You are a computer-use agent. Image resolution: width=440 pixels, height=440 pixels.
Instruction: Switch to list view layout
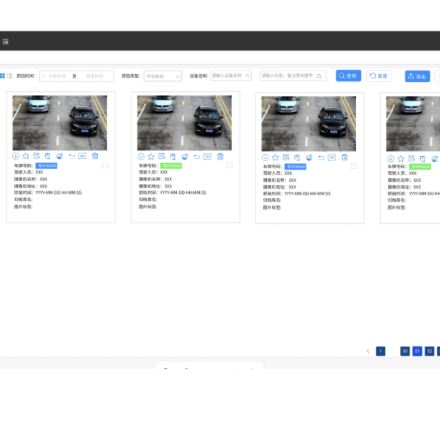(x=10, y=76)
